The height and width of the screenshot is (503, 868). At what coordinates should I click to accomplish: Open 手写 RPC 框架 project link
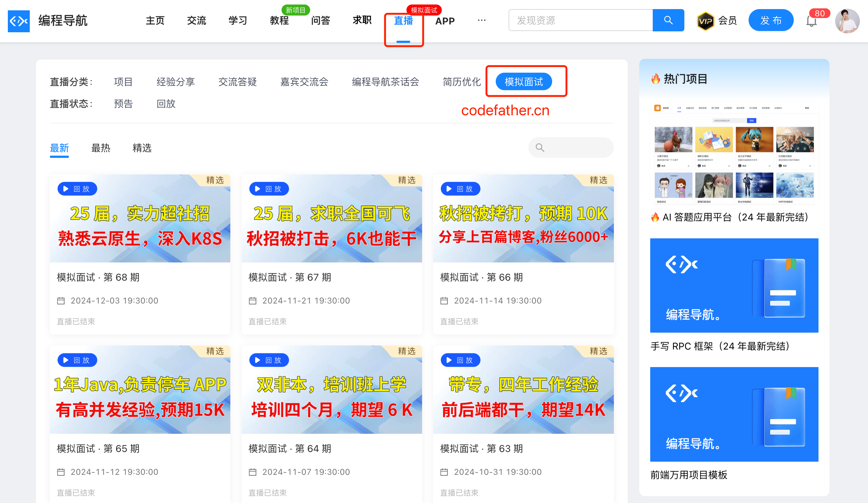tap(719, 346)
